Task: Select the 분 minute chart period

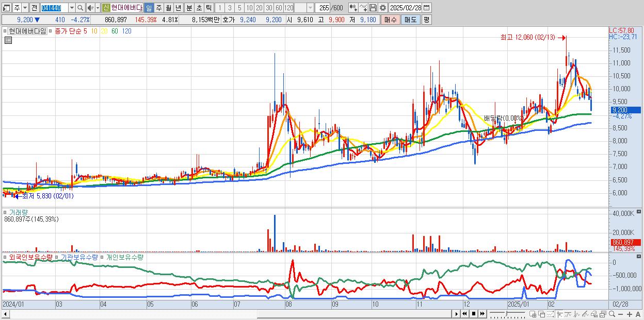Action: coord(189,8)
